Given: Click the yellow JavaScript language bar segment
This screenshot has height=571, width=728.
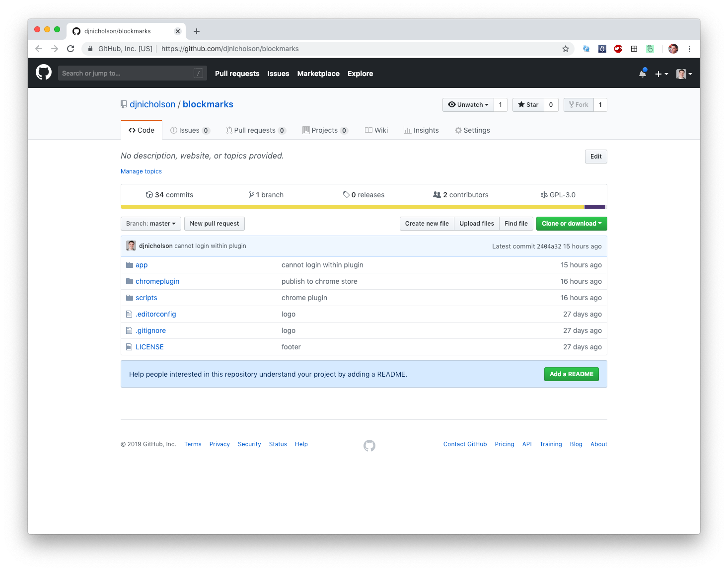Looking at the screenshot, I should (x=353, y=207).
